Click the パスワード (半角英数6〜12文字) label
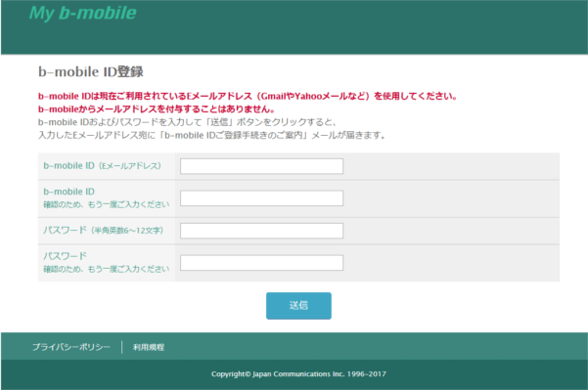 pyautogui.click(x=103, y=230)
